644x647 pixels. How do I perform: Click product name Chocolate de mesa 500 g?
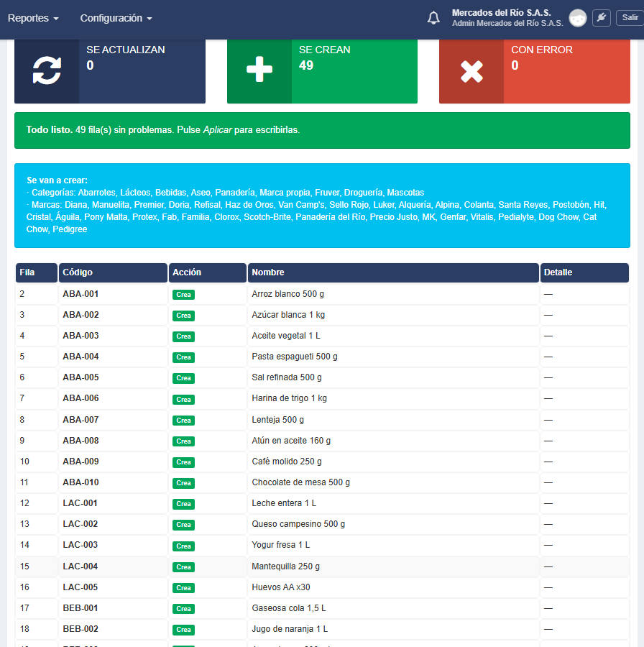tap(300, 482)
